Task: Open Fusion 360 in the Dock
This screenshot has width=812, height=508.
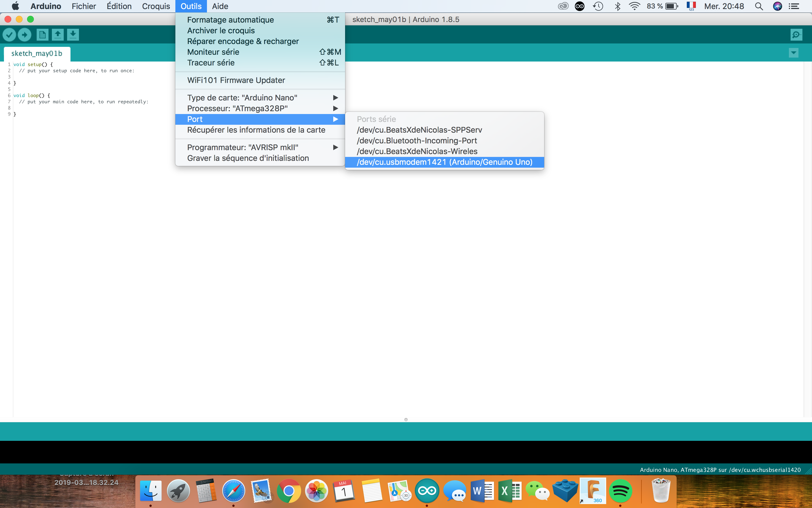Action: (593, 491)
